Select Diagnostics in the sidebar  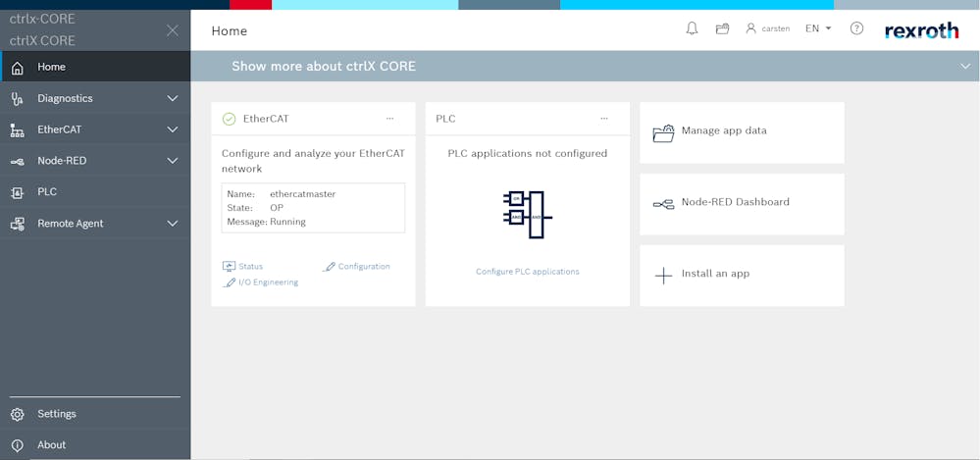pyautogui.click(x=95, y=98)
